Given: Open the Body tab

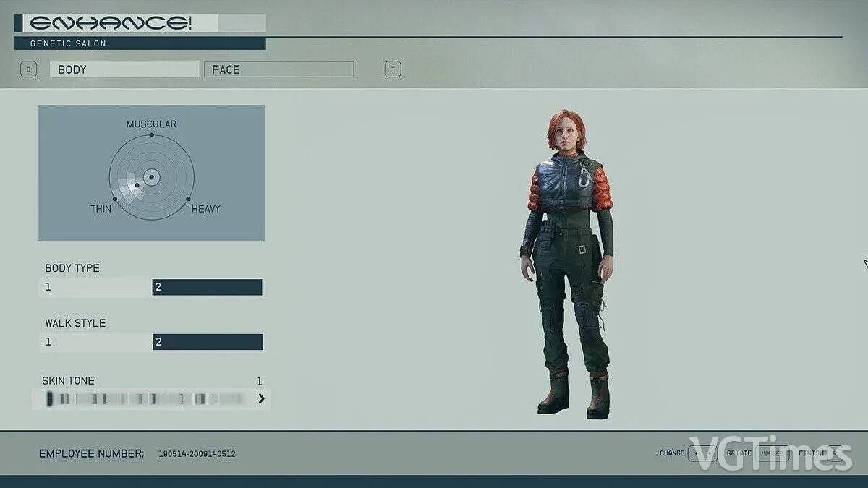Looking at the screenshot, I should coord(124,69).
